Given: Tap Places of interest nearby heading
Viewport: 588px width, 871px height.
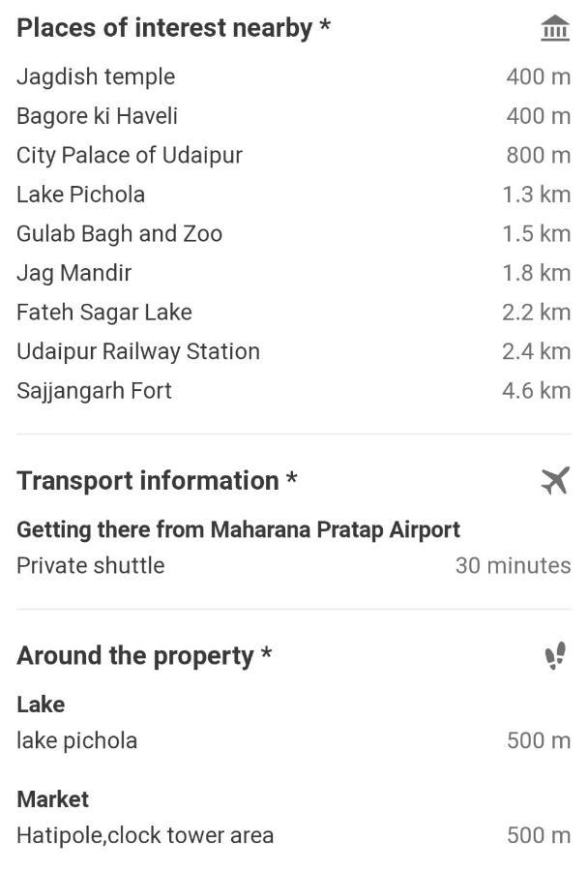Looking at the screenshot, I should coord(173,28).
